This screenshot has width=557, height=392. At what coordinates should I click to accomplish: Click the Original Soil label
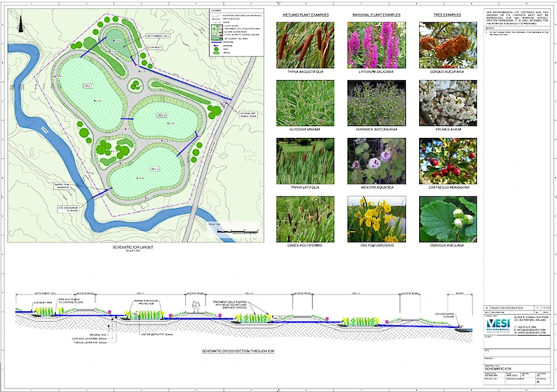[99, 335]
